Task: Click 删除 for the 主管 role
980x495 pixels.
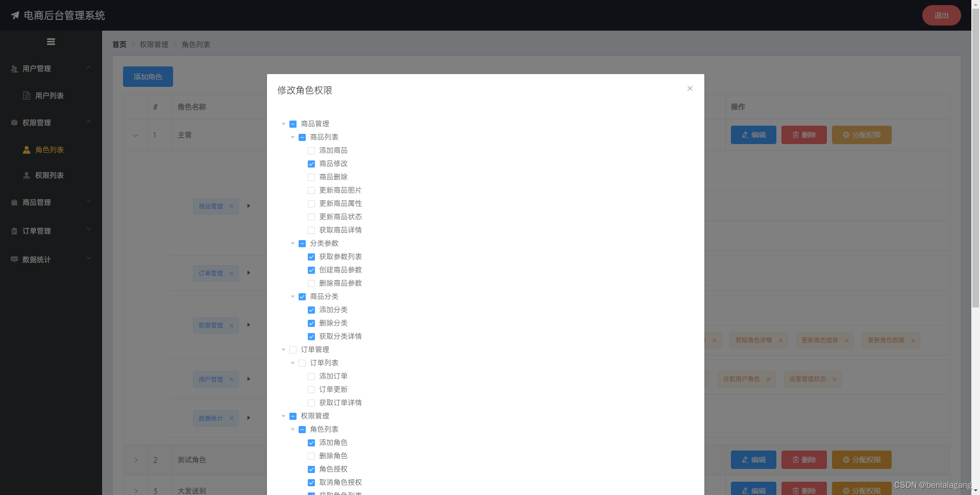Action: click(804, 135)
